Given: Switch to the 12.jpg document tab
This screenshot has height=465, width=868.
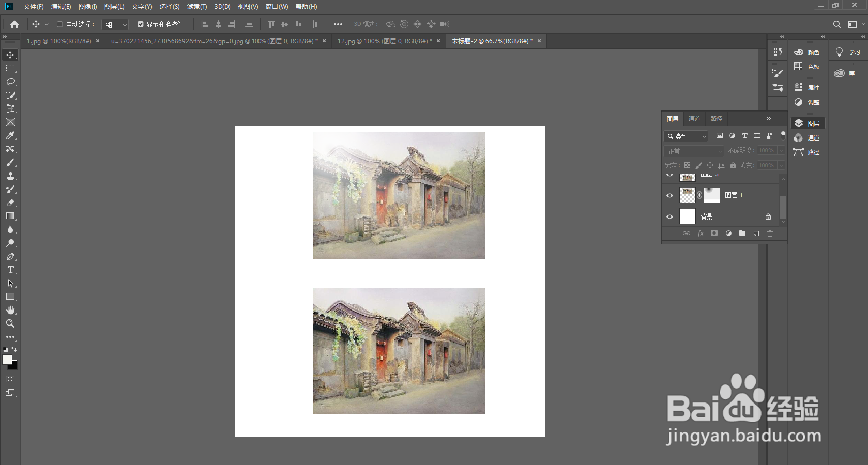Looking at the screenshot, I should [x=384, y=41].
